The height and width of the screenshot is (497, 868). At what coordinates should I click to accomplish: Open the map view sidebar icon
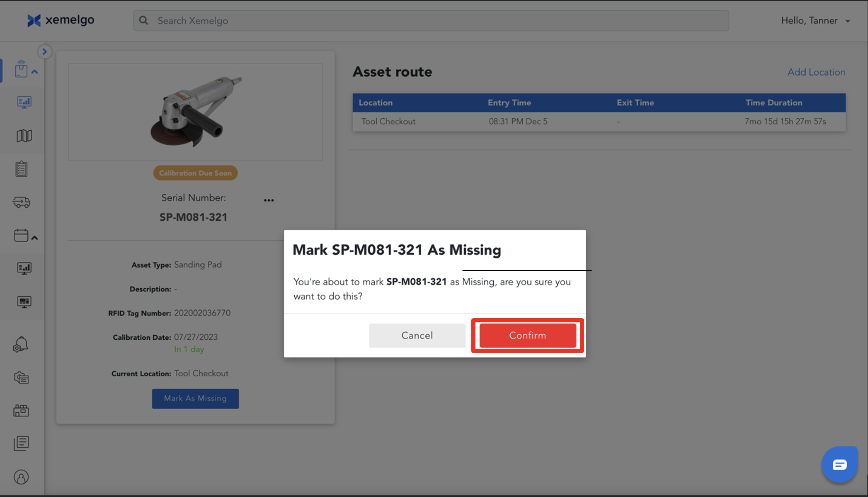24,136
